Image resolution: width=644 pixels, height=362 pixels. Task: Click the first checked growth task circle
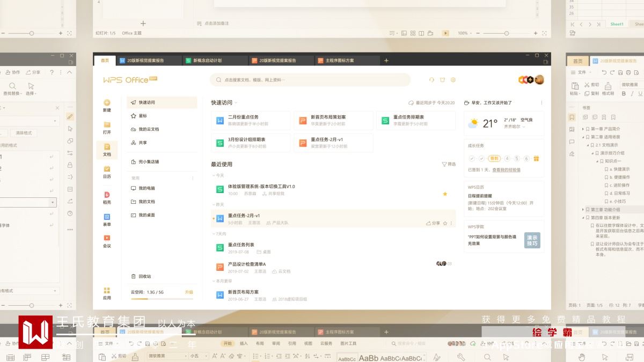coord(472,159)
